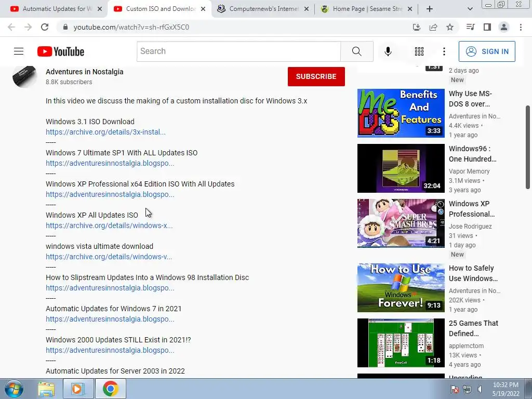Open the Super Smash Bros 4:21 thumbnail
Image resolution: width=532 pixels, height=399 pixels.
pos(401,223)
